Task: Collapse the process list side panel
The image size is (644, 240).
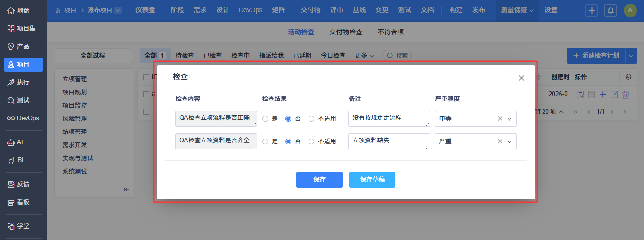Action: (126, 190)
